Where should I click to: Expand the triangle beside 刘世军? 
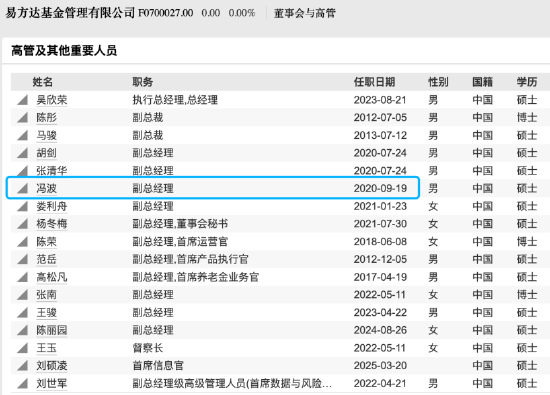tap(22, 383)
